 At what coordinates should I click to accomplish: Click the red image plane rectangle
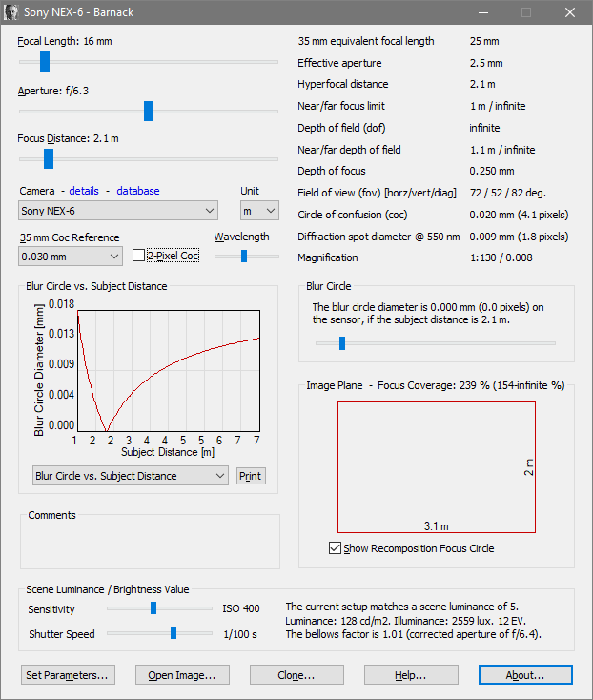[437, 467]
